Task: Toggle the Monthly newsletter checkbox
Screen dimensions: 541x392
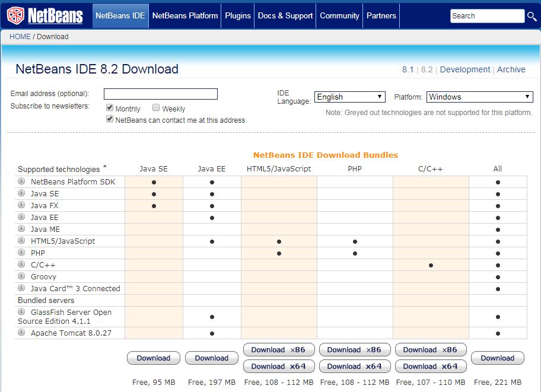Action: (x=110, y=108)
